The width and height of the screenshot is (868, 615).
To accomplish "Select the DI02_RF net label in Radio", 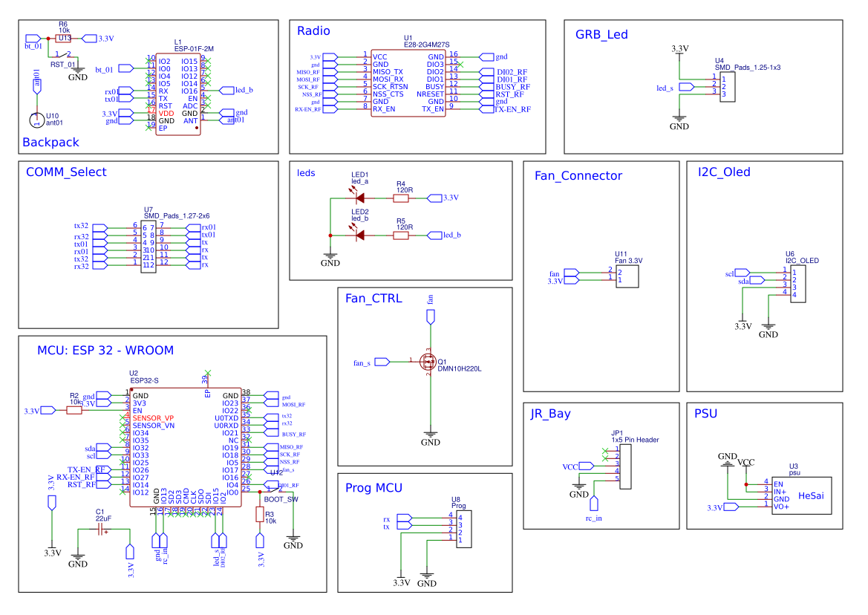I will tap(512, 72).
